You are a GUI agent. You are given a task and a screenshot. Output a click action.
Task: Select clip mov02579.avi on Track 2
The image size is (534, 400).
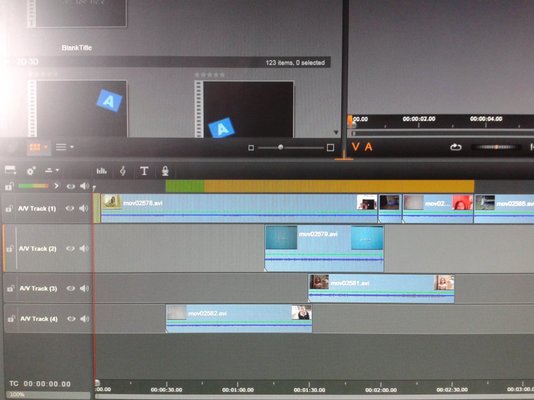coord(324,248)
